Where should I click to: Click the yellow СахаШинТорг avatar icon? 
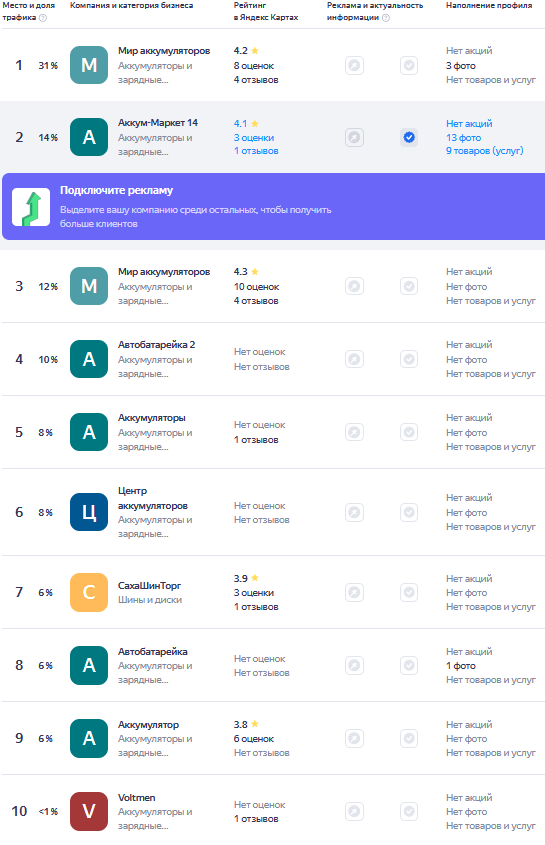pos(89,592)
